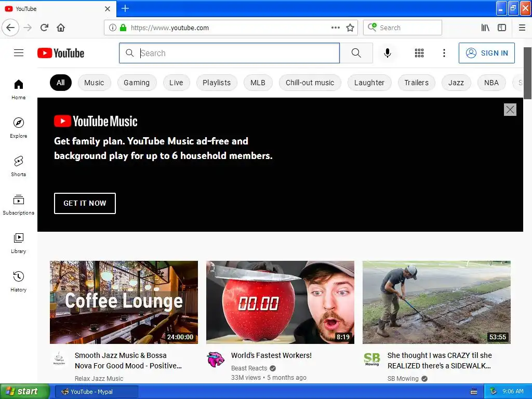The width and height of the screenshot is (532, 399).
Task: Click the SIGN IN button
Action: pyautogui.click(x=486, y=53)
